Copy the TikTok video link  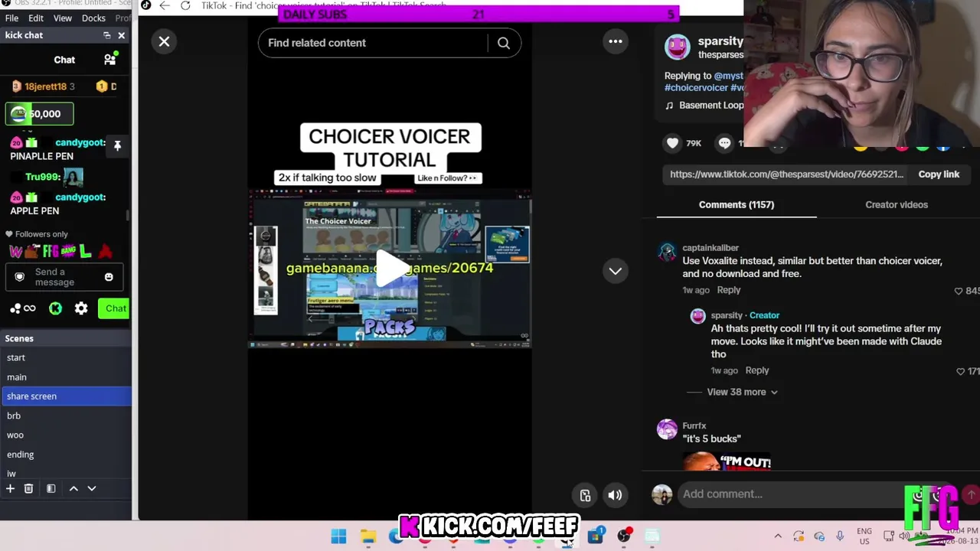pyautogui.click(x=939, y=174)
